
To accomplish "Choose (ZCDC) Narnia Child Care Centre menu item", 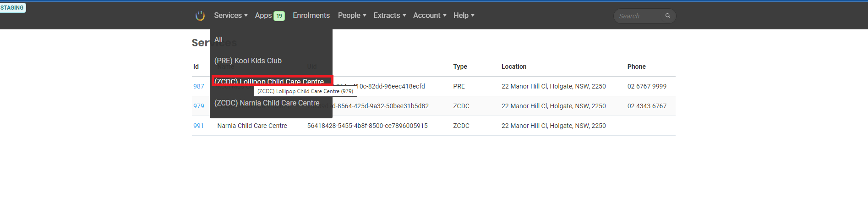I will [267, 103].
